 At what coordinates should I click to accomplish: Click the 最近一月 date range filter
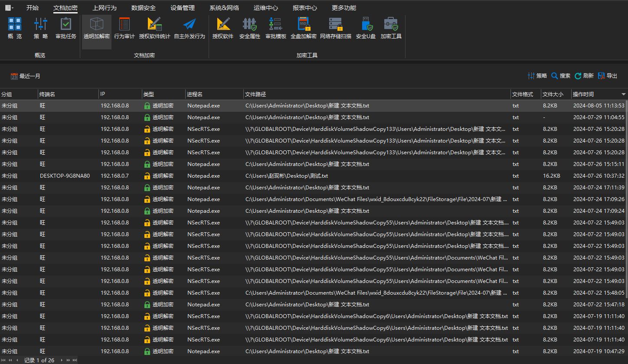(x=26, y=76)
